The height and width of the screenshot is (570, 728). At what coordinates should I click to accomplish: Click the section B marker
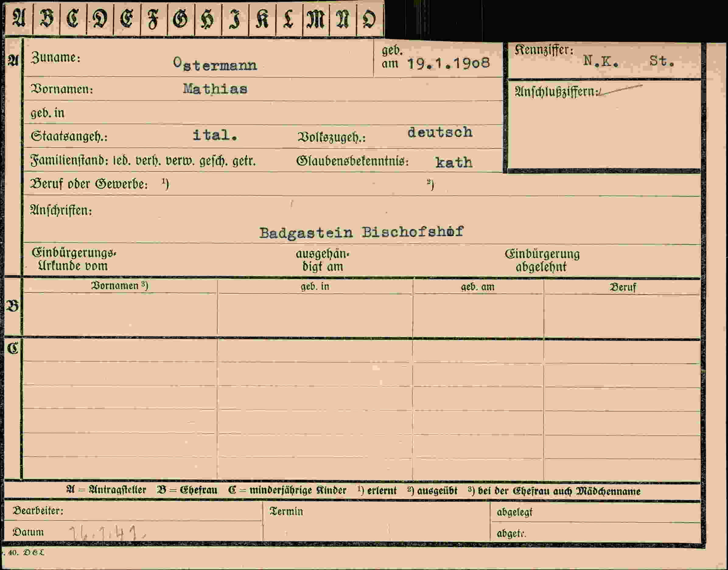point(12,306)
